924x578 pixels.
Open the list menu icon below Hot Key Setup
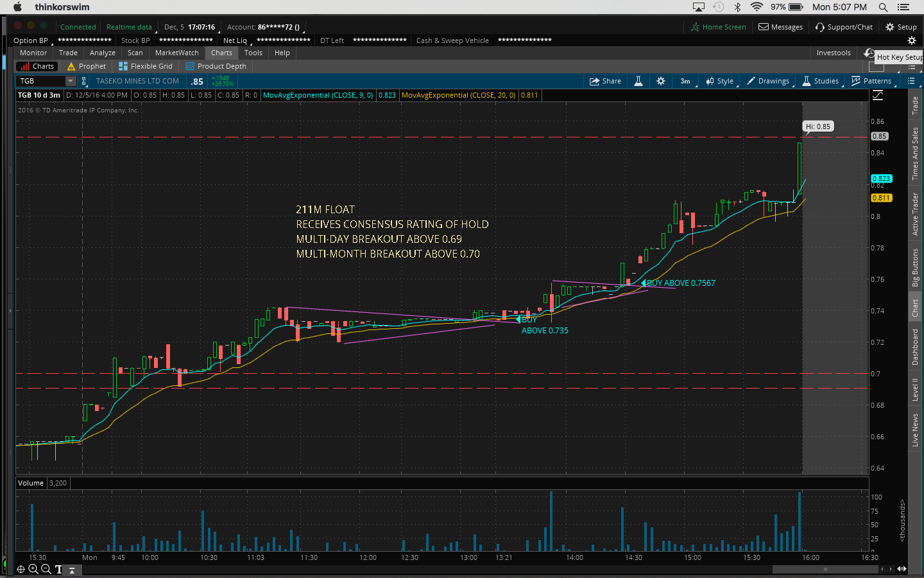click(x=912, y=67)
